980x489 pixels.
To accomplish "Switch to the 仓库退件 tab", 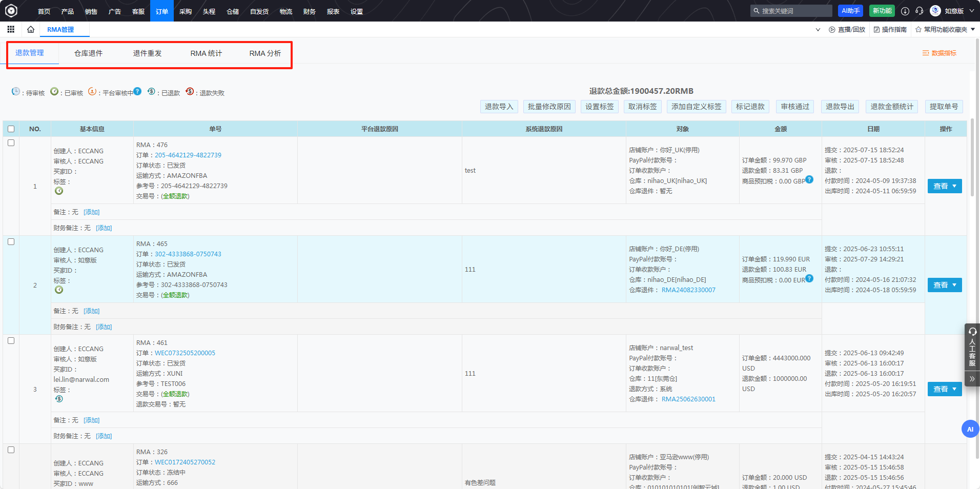I will click(x=88, y=53).
